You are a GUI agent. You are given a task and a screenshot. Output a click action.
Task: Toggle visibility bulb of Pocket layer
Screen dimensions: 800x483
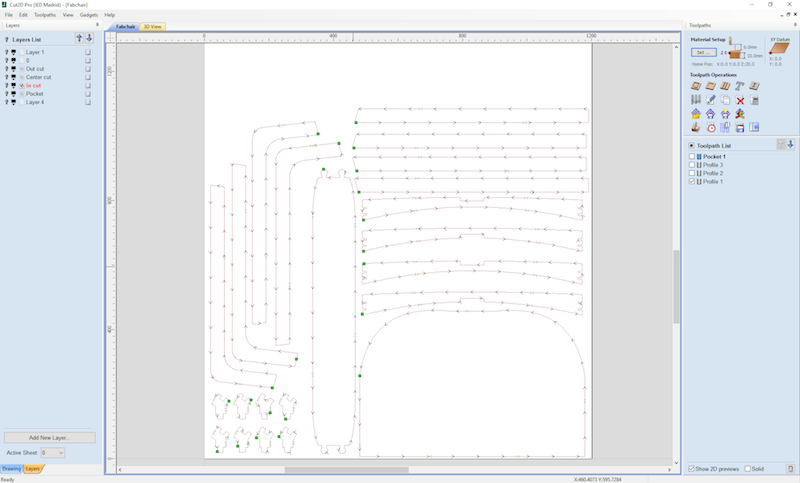(7, 94)
